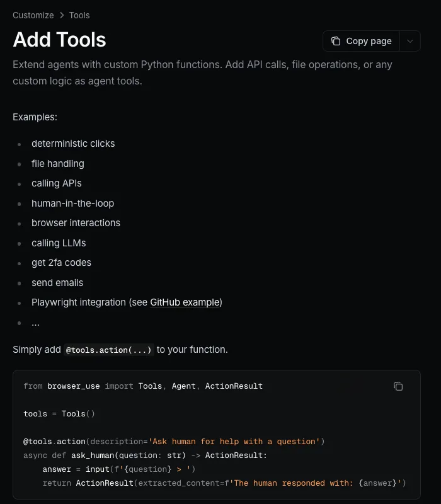Click the 'browser interactions' list item
441x504 pixels.
pos(76,223)
